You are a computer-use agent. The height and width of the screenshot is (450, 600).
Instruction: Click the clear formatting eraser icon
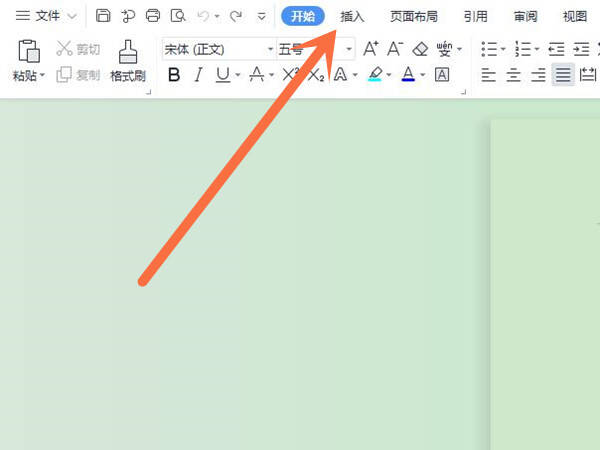point(420,49)
